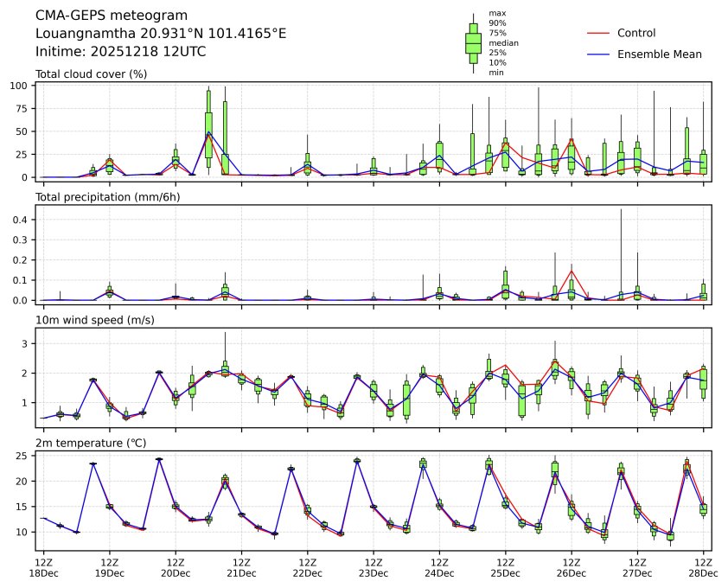Click the 12Z 21Dec time axis label

coord(241,567)
